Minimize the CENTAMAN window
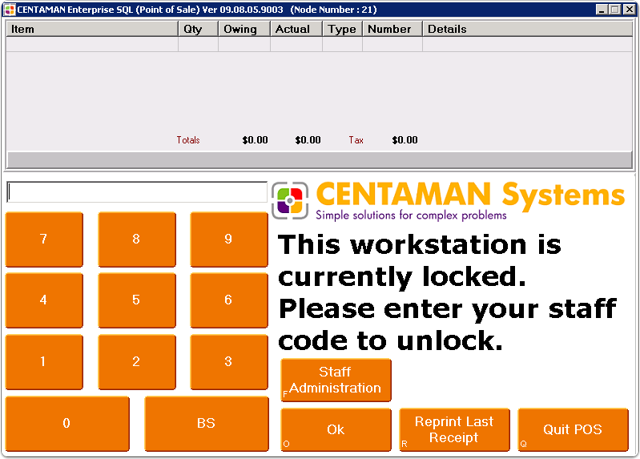Viewport: 640px width, 459px height. (601, 9)
